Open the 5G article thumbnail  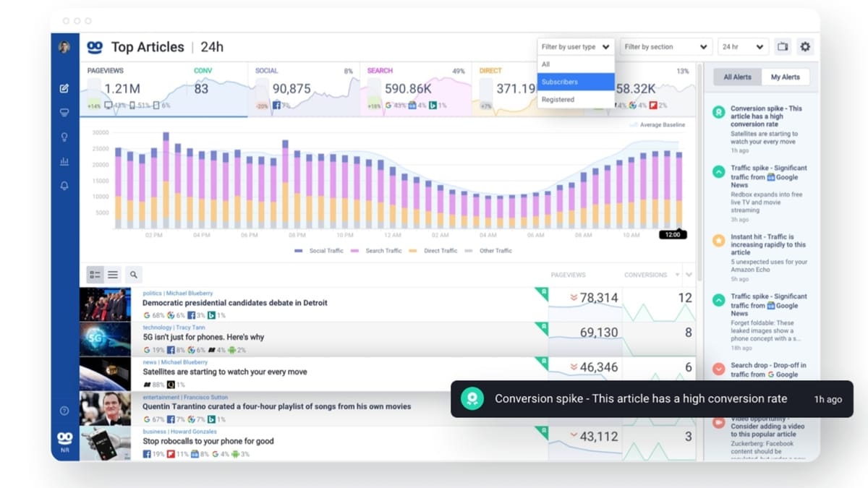pos(106,339)
